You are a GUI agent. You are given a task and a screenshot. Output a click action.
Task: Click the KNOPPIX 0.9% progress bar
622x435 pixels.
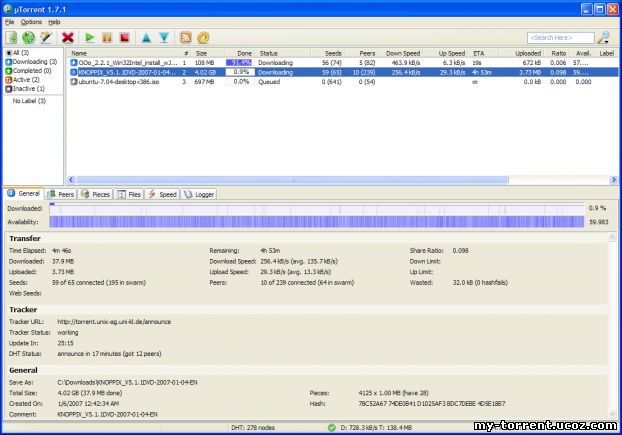click(240, 72)
